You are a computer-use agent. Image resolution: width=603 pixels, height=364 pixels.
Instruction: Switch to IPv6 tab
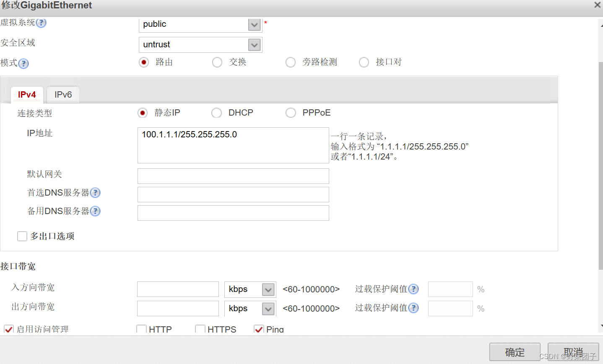[63, 95]
